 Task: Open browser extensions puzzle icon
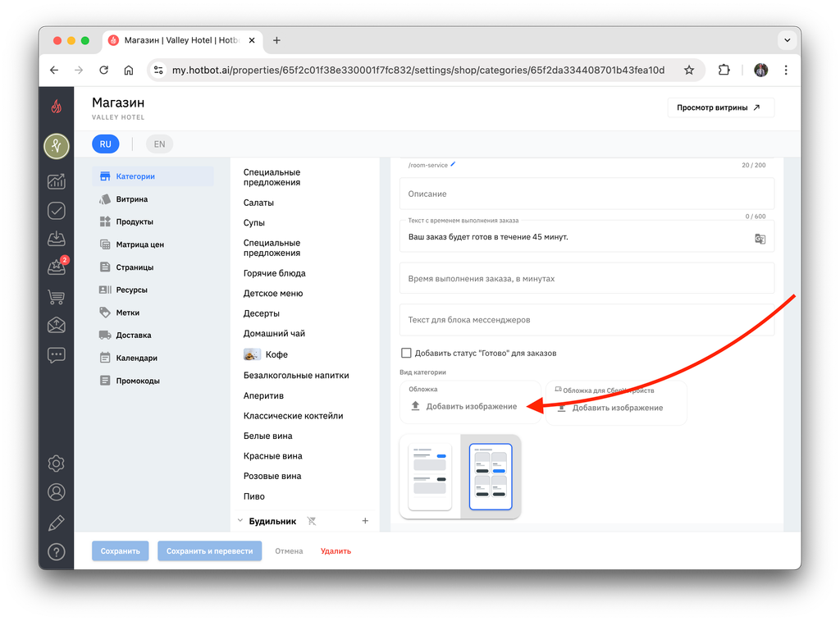coord(724,71)
